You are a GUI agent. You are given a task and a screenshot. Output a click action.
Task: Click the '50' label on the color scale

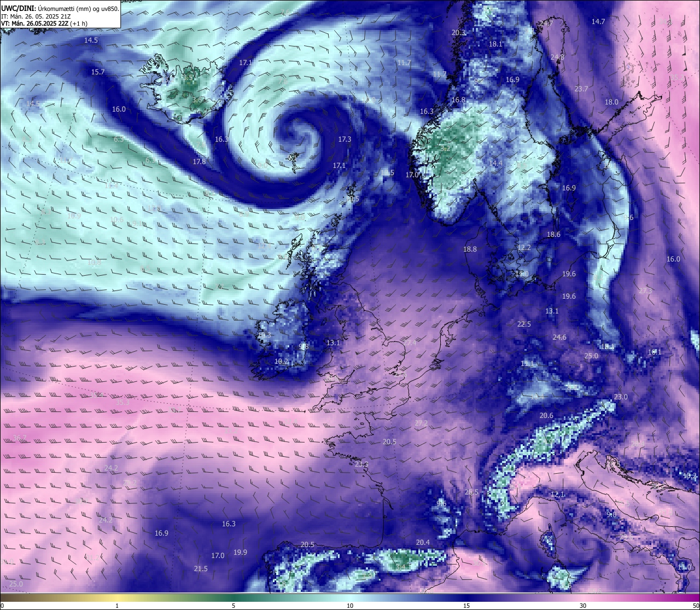[696, 606]
